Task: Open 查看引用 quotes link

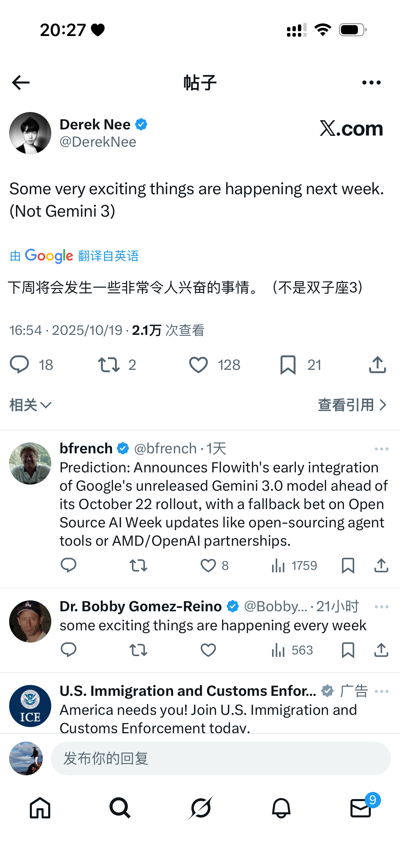Action: coord(352,405)
